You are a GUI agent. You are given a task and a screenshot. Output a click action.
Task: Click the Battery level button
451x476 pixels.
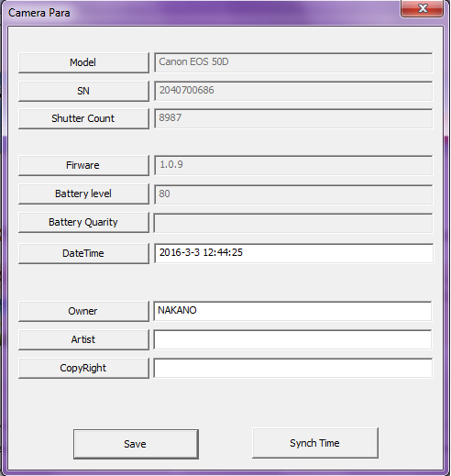coord(83,194)
